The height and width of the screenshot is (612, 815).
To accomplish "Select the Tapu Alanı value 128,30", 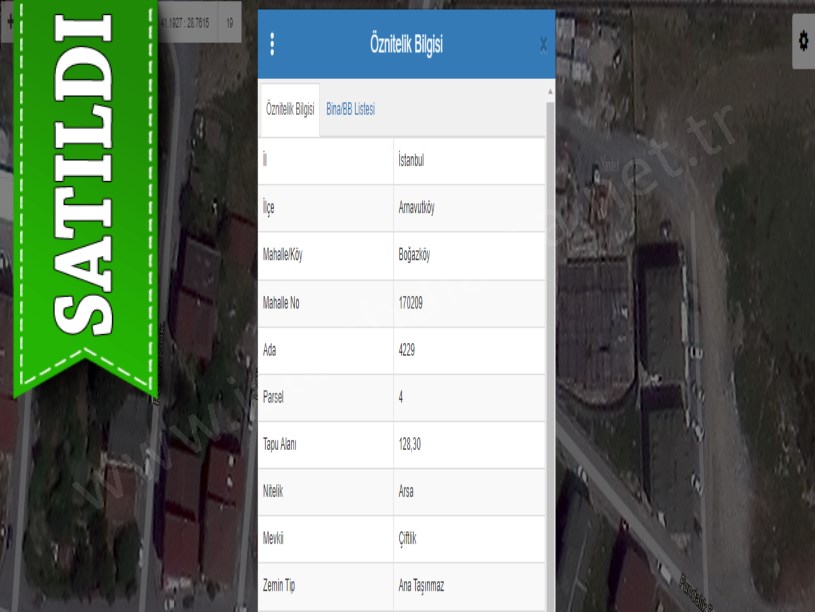I will click(x=411, y=445).
